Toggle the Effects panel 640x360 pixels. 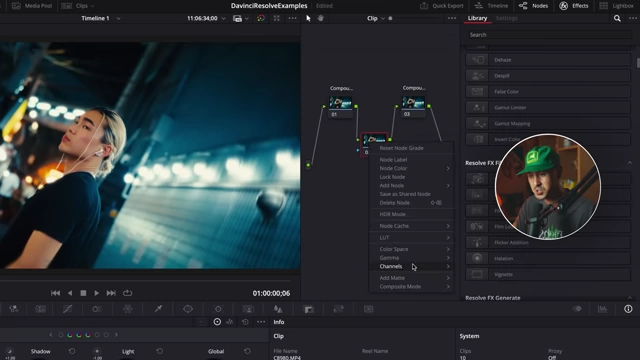pos(573,6)
